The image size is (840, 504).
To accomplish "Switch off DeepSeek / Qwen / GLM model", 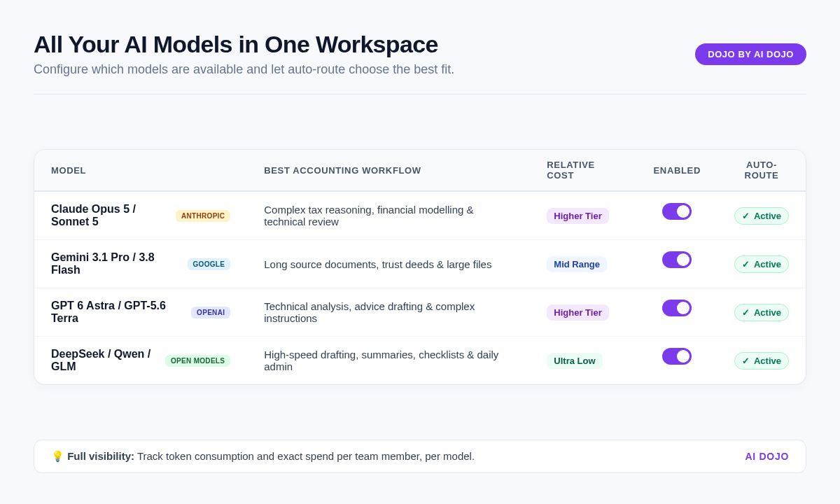I will (x=677, y=356).
